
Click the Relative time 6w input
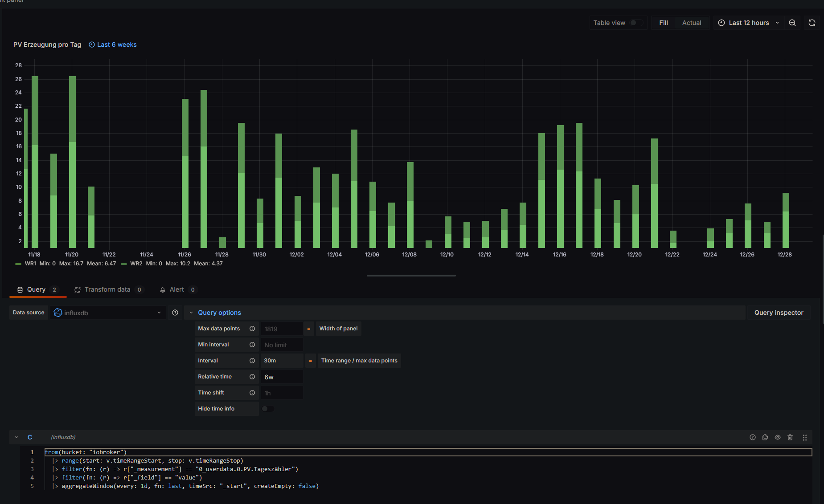[x=282, y=377]
